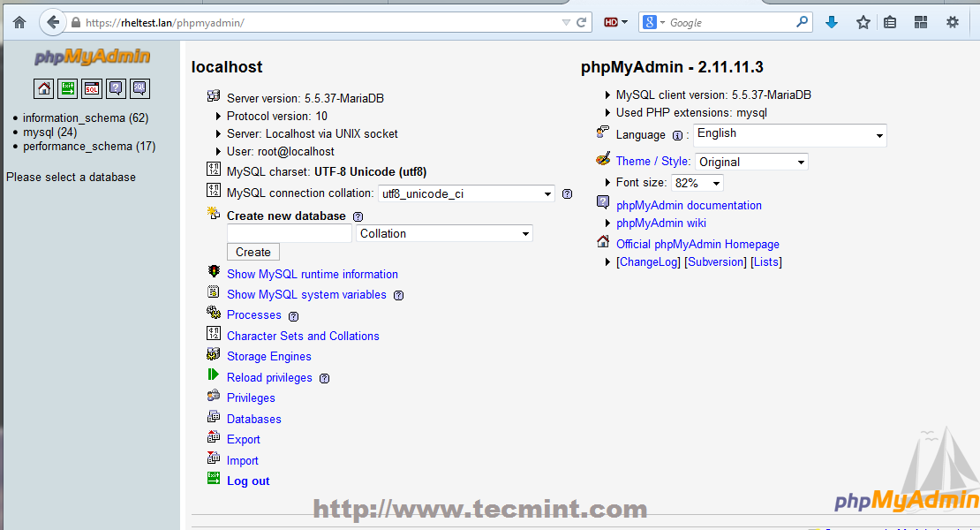Expand the Protocol version disclosure arrow
Screen dimensions: 980x530
tap(216, 116)
